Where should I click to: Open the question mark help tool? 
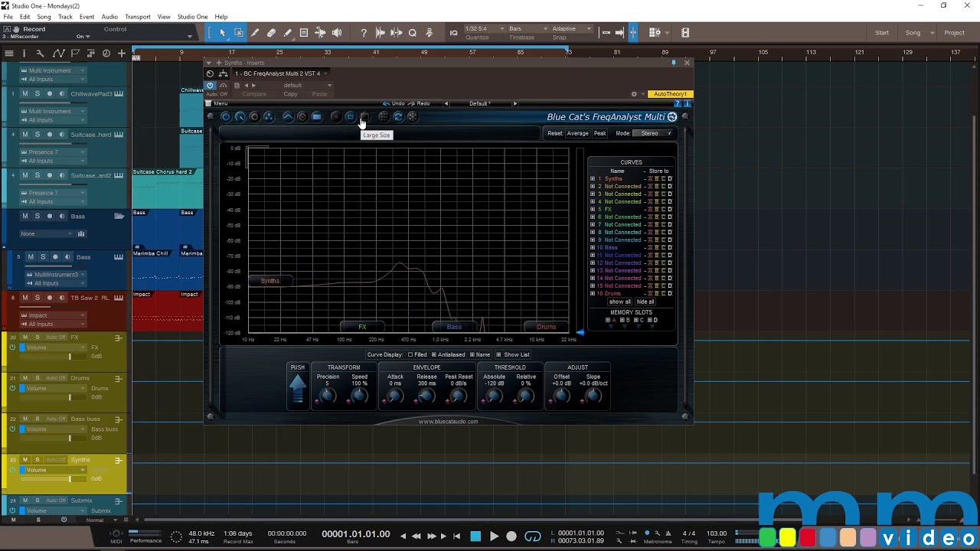tap(364, 33)
